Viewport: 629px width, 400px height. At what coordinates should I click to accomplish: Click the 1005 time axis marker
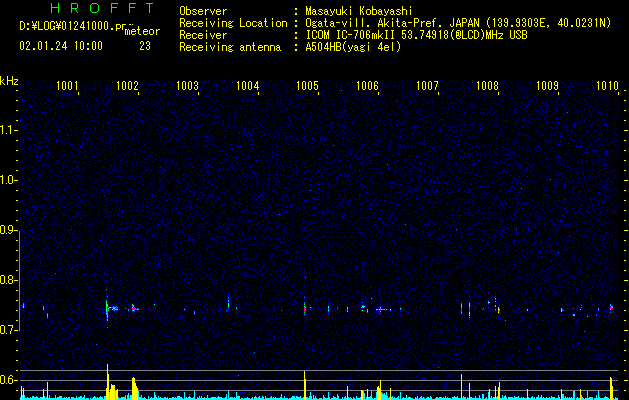click(307, 86)
